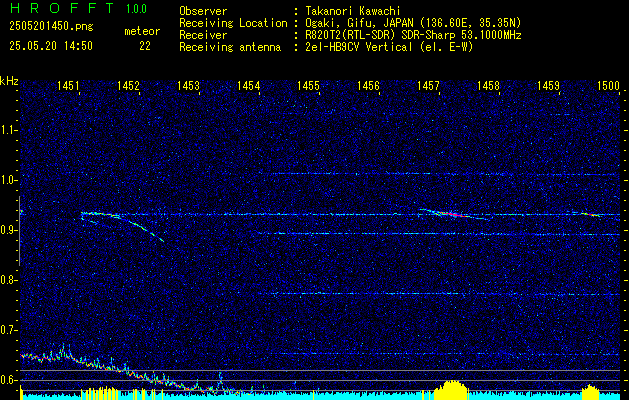Viewport: 629px width, 400px height.
Task: Click the 1455 time axis marker
Action: 308,85
